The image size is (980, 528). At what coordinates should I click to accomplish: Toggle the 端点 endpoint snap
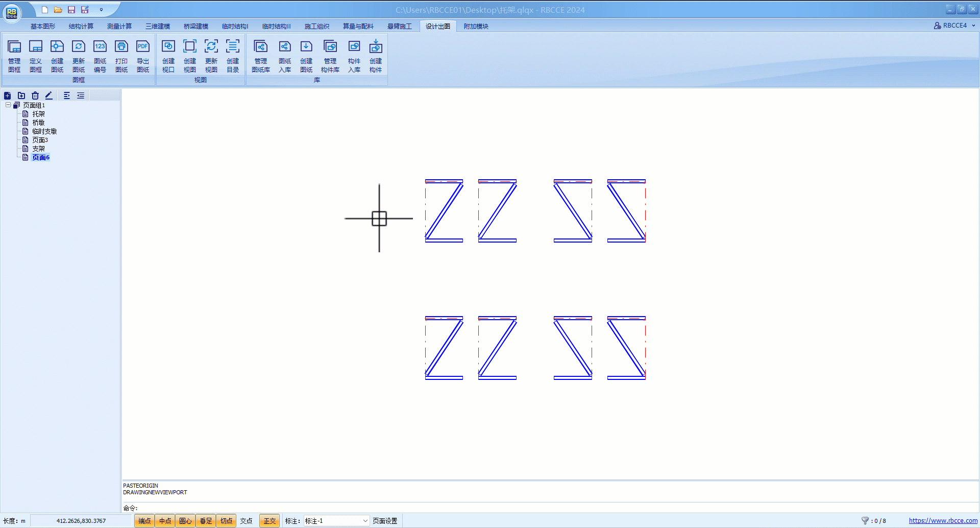[x=144, y=521]
